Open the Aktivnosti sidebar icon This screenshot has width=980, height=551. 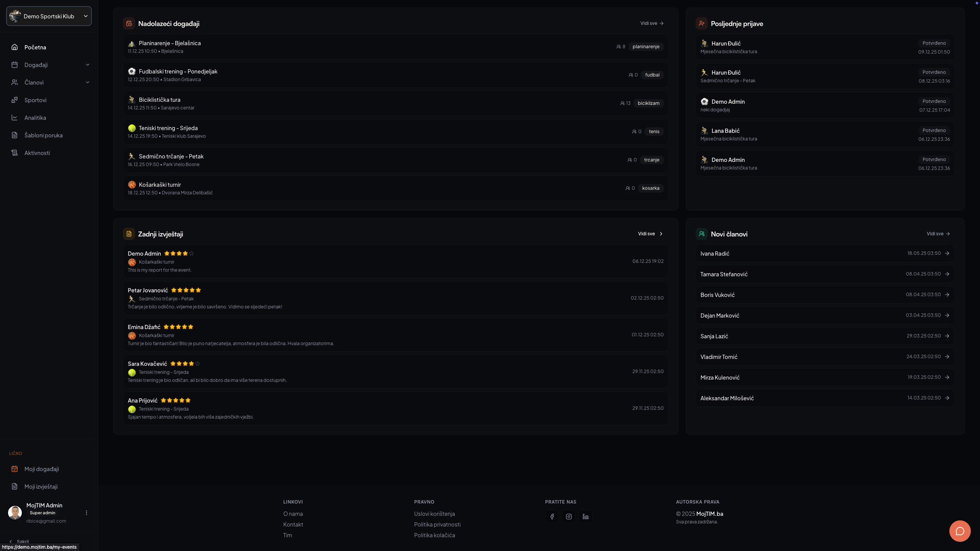pos(14,153)
